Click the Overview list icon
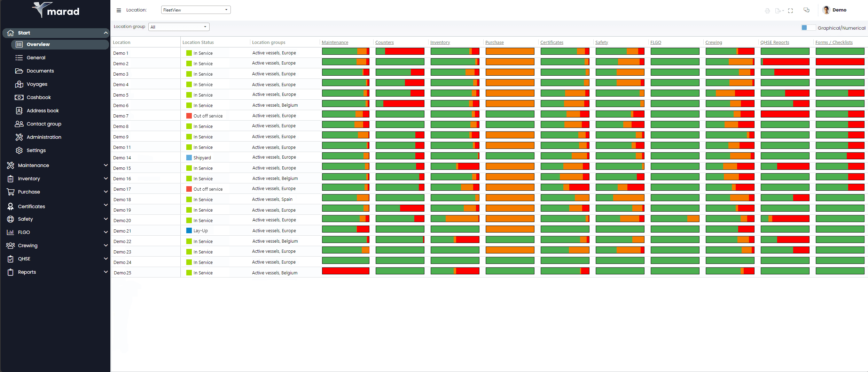This screenshot has height=372, width=868. point(19,44)
